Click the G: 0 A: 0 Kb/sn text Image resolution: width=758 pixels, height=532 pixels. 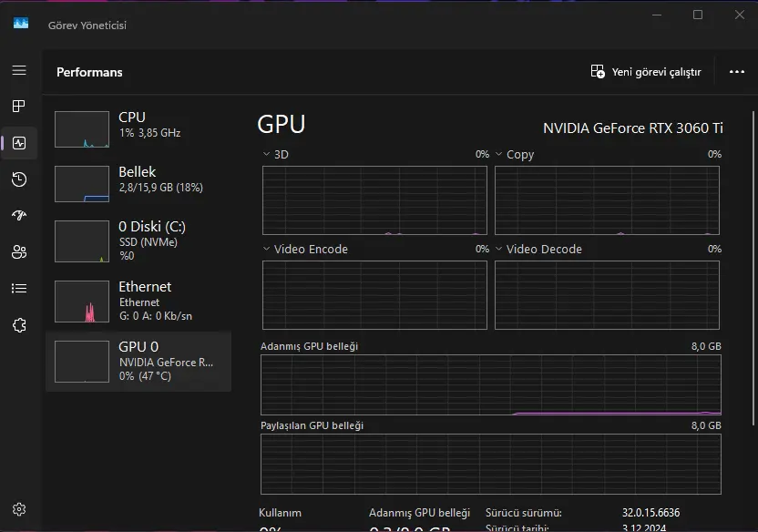[156, 316]
